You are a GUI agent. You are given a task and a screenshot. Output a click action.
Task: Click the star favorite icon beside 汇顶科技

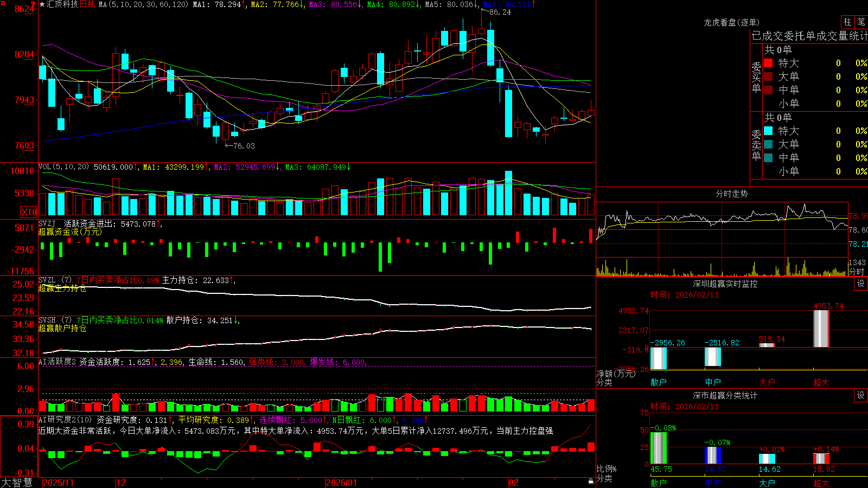pos(42,4)
